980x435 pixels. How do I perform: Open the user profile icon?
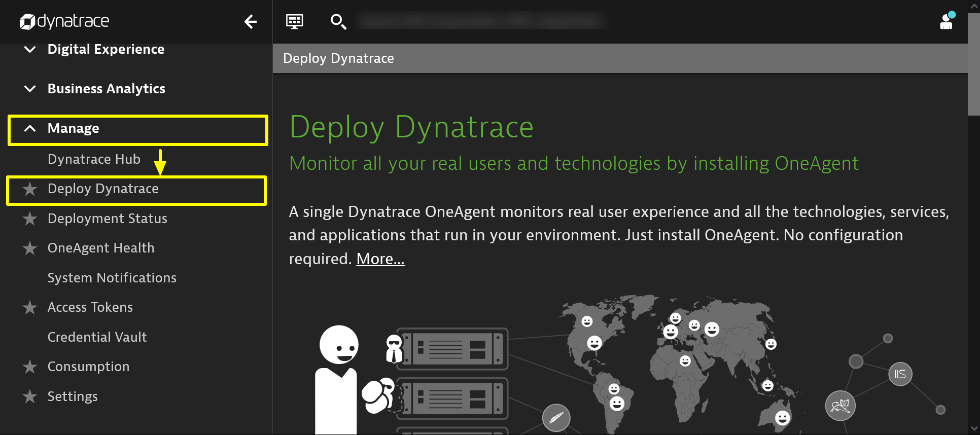pos(946,22)
